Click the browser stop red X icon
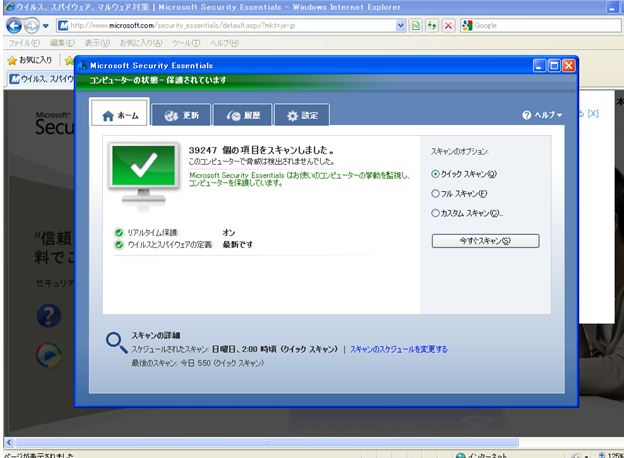624x458 pixels. coord(448,26)
